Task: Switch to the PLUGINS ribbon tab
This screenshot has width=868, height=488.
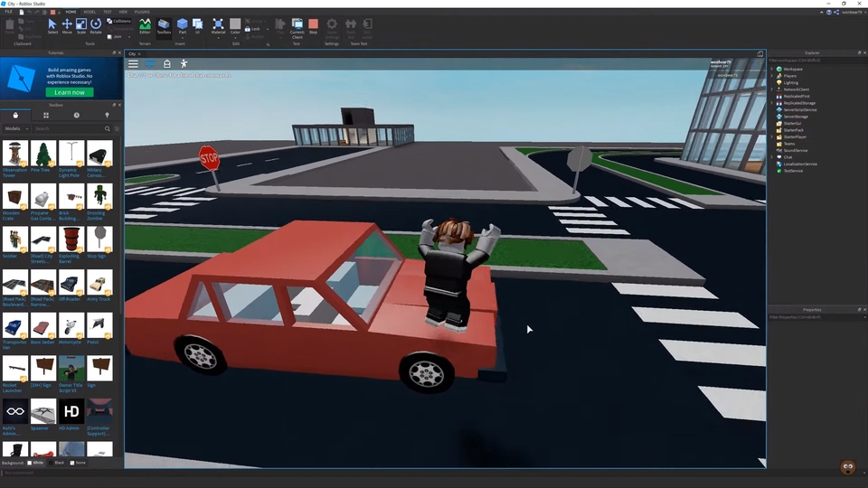Action: [142, 12]
